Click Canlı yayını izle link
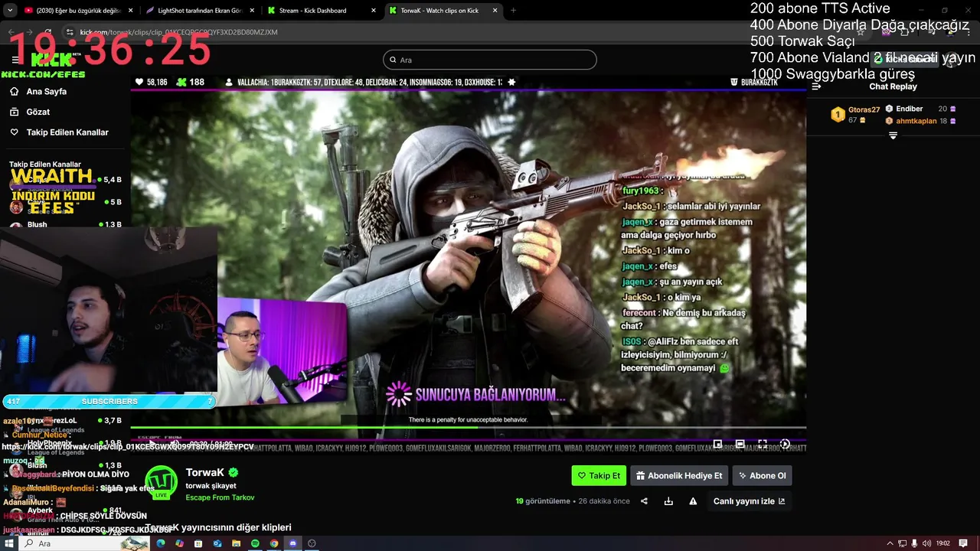Viewport: 980px width, 551px height. coord(749,501)
